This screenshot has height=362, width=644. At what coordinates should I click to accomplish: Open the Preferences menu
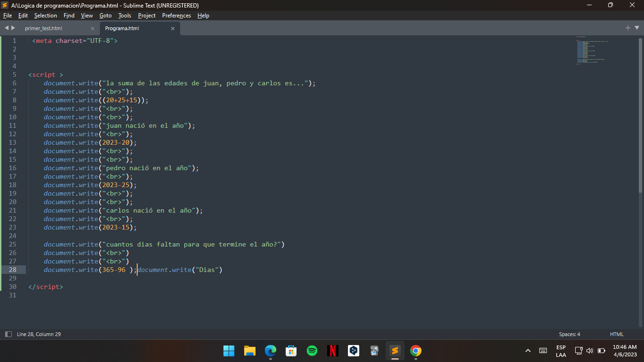pyautogui.click(x=176, y=16)
